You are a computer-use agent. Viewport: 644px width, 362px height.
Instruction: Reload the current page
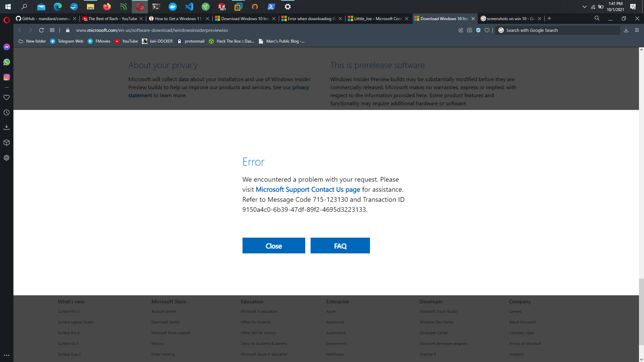(42, 30)
